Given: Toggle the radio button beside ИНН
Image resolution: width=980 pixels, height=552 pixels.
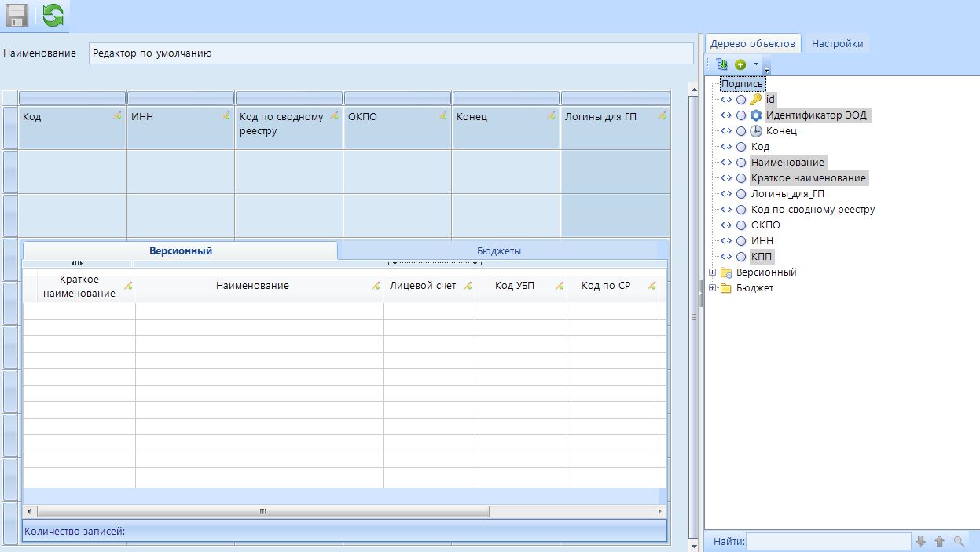Looking at the screenshot, I should pyautogui.click(x=741, y=241).
